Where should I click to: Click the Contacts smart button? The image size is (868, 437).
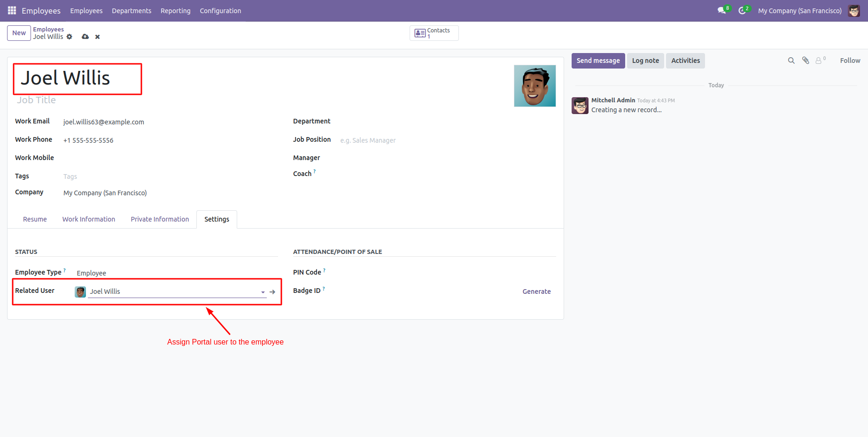(x=434, y=33)
